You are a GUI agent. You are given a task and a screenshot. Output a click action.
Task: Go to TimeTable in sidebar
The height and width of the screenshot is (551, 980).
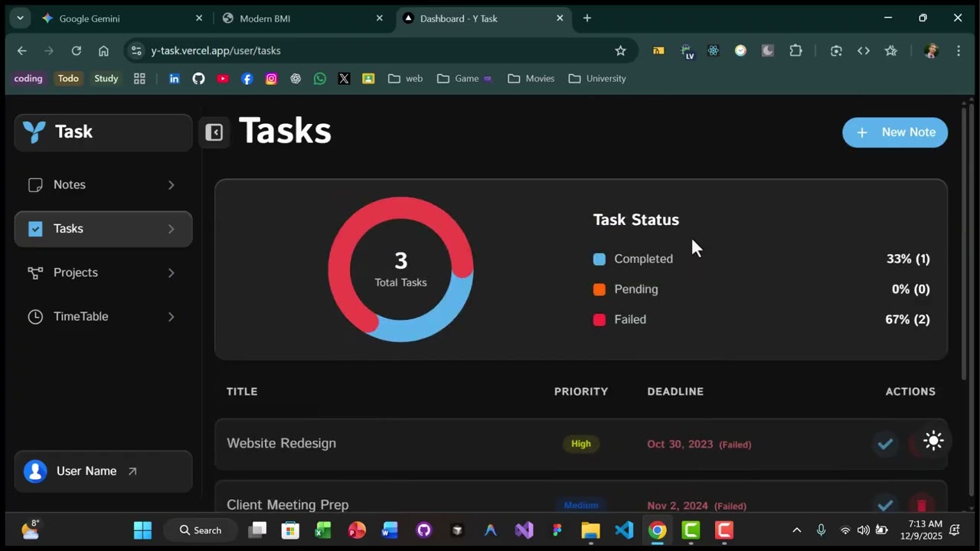coord(103,316)
